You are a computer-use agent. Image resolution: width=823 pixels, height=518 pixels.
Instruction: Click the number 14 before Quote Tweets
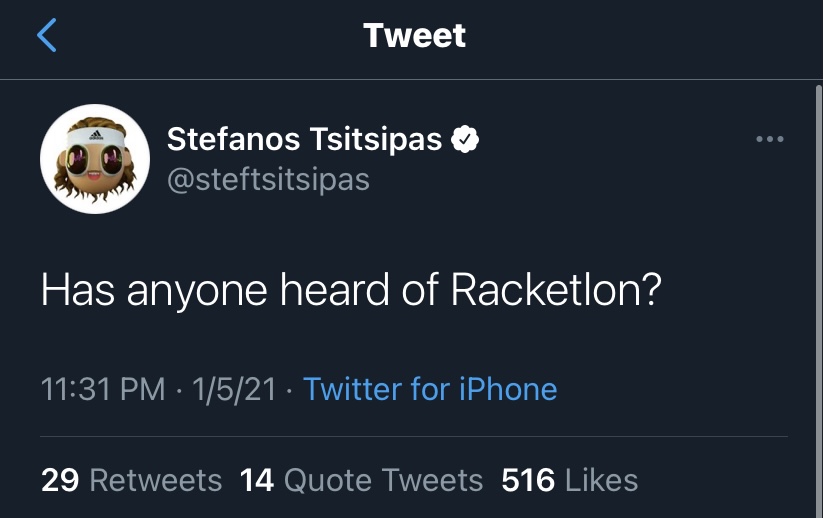[257, 480]
